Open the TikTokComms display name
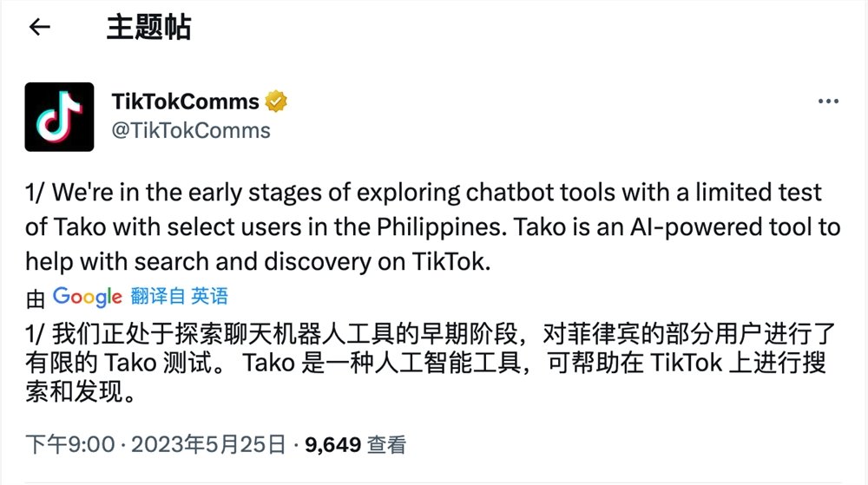This screenshot has height=485, width=868. coord(186,102)
